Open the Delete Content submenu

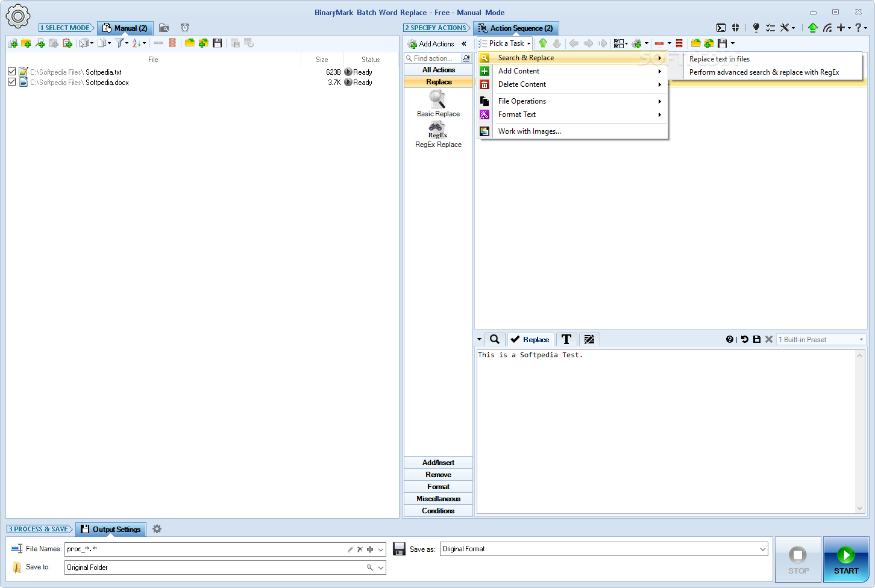(572, 84)
